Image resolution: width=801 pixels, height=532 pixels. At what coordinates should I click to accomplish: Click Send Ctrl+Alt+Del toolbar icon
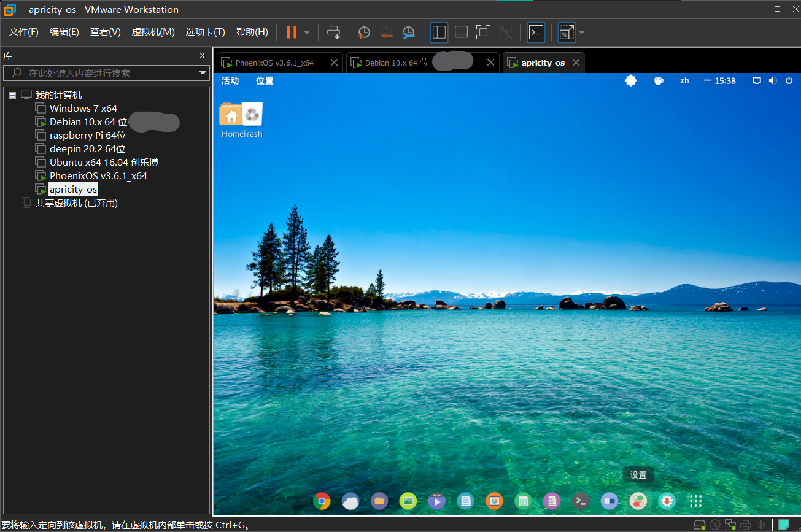pyautogui.click(x=333, y=33)
